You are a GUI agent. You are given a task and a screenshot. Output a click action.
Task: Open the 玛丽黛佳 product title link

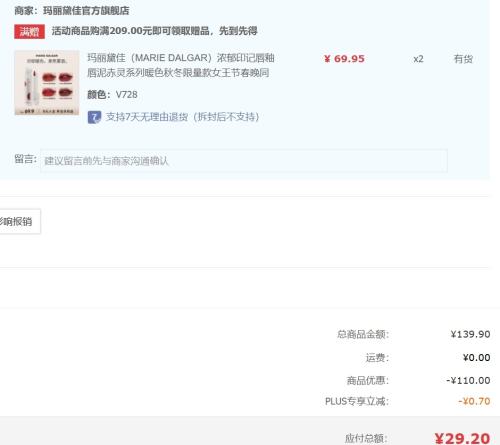(181, 65)
